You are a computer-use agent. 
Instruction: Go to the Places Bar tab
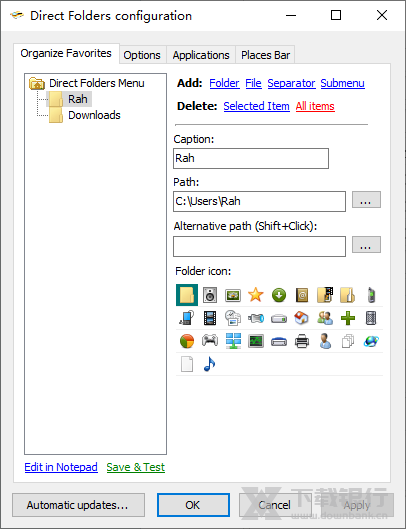coord(265,55)
